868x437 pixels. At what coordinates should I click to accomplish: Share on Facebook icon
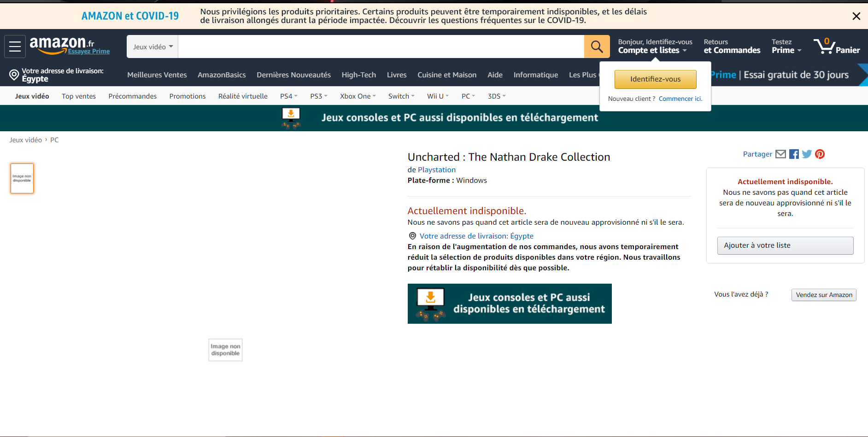(x=794, y=154)
